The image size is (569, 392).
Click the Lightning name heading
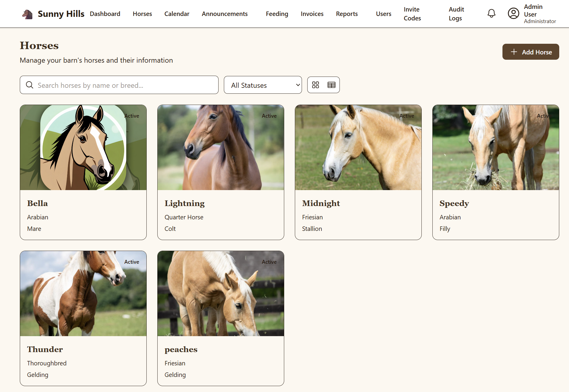(x=185, y=204)
